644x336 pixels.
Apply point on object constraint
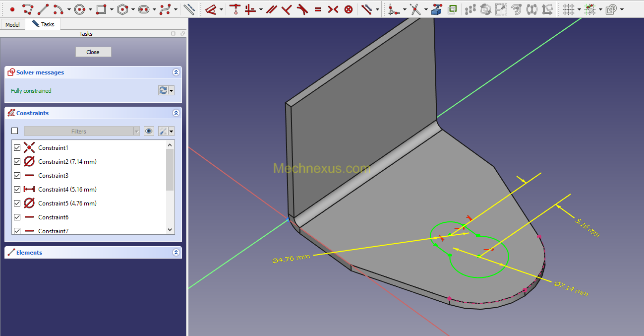[234, 9]
